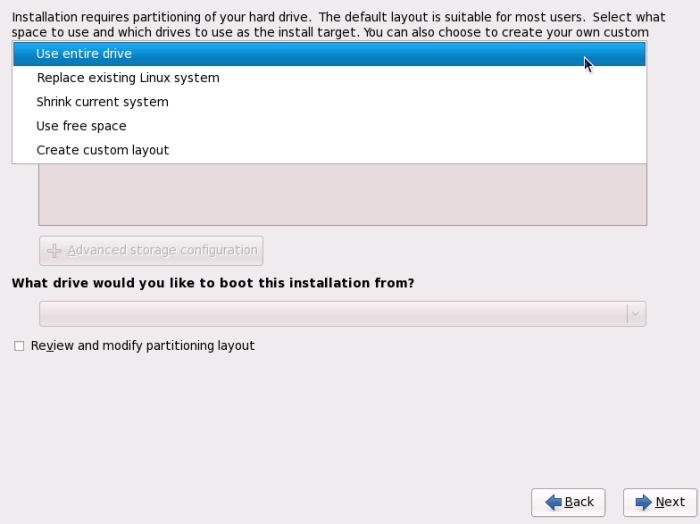700x524 pixels.
Task: Select 'Use free space' partitioning option
Action: (x=81, y=126)
